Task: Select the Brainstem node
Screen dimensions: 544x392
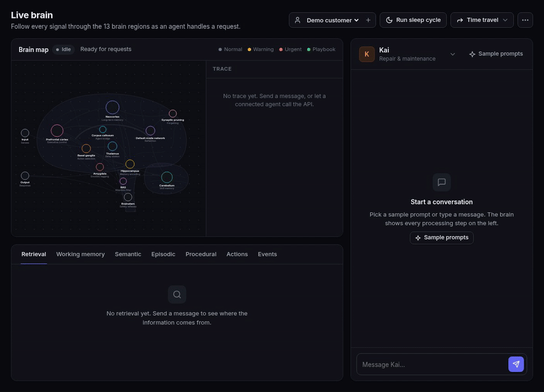Action: [128, 197]
